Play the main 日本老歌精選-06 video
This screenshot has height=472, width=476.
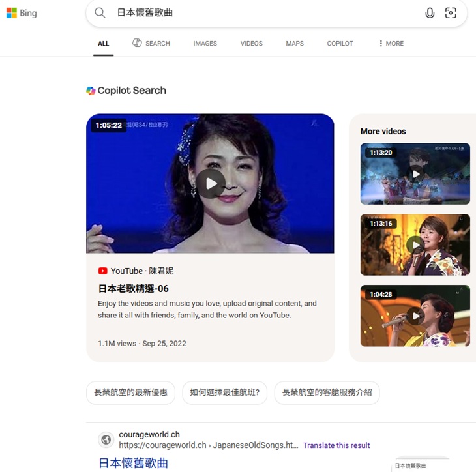tap(211, 184)
